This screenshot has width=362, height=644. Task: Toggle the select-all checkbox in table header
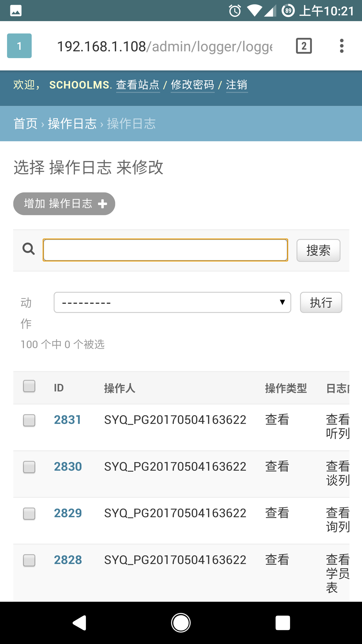[29, 386]
